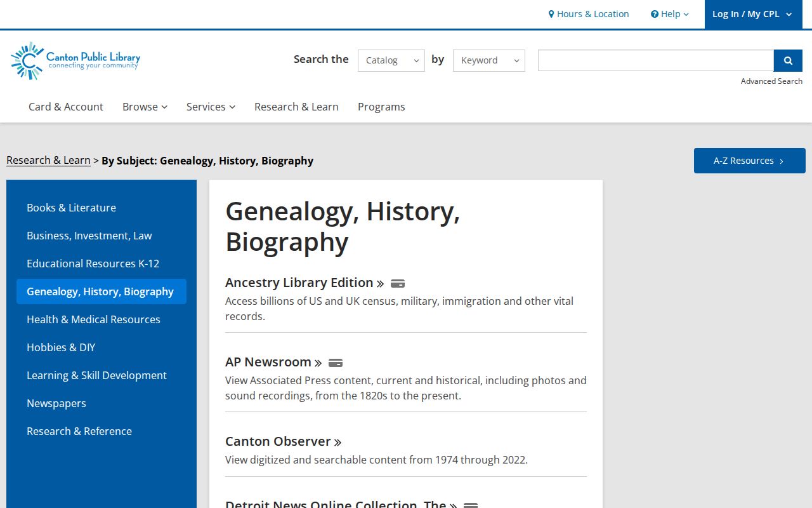Image resolution: width=812 pixels, height=508 pixels.
Task: Click the Hours & Location link
Action: [589, 14]
